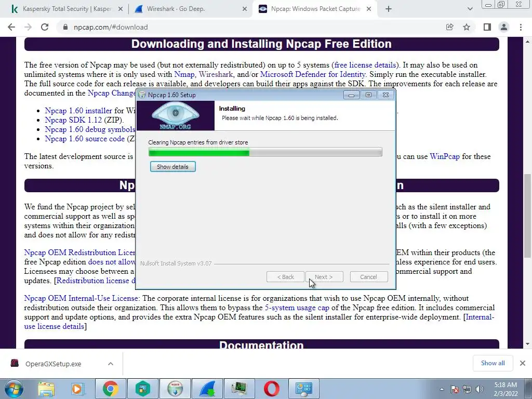This screenshot has width=532, height=399.
Task: Open the Action Center flag icon
Action: [455, 389]
